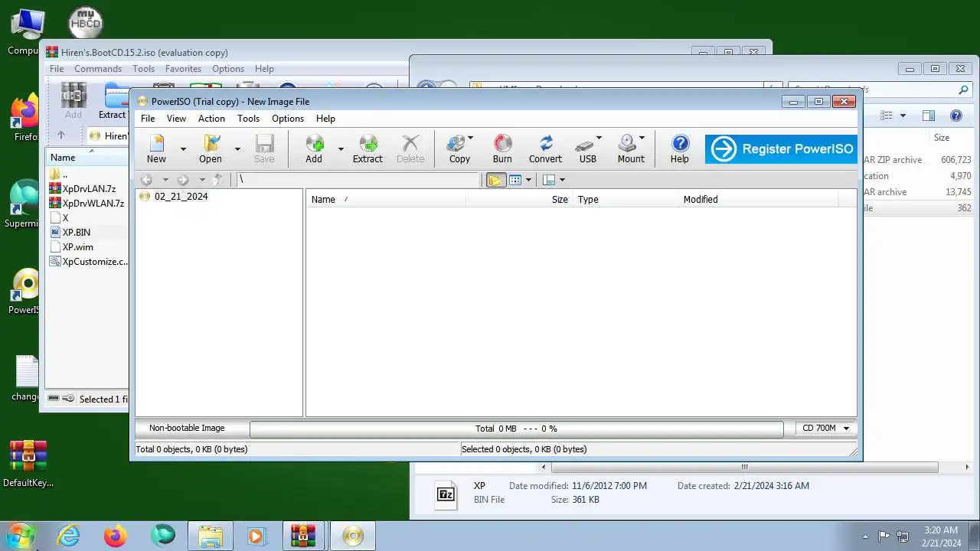The width and height of the screenshot is (980, 551).
Task: Open Internet Explorer from taskbar
Action: [x=69, y=536]
